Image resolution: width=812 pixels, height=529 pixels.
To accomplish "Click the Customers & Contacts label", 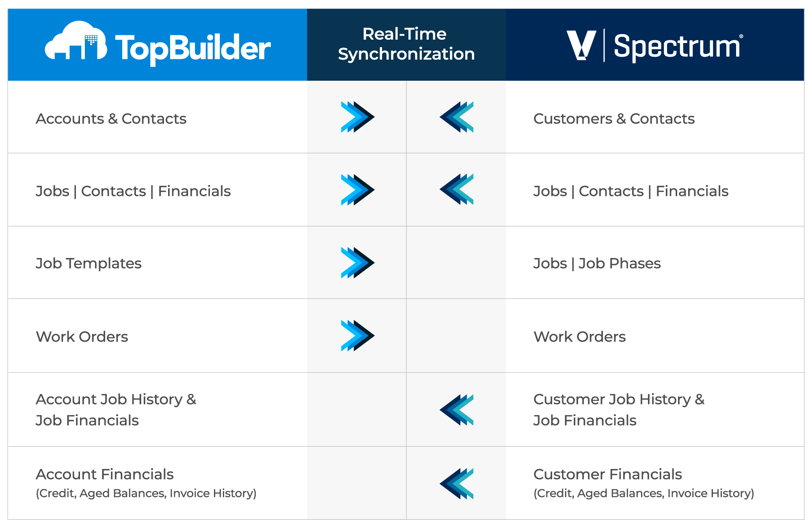I will coord(614,118).
